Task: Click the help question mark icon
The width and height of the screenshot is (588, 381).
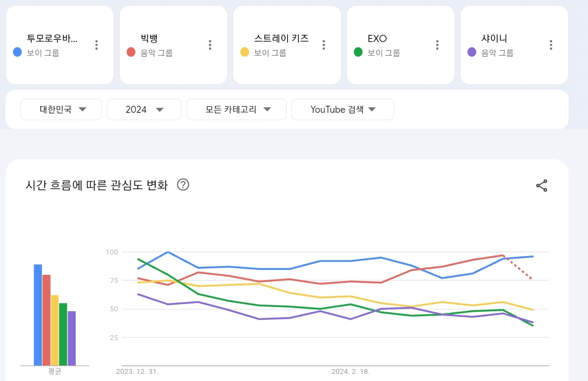Action: click(183, 185)
